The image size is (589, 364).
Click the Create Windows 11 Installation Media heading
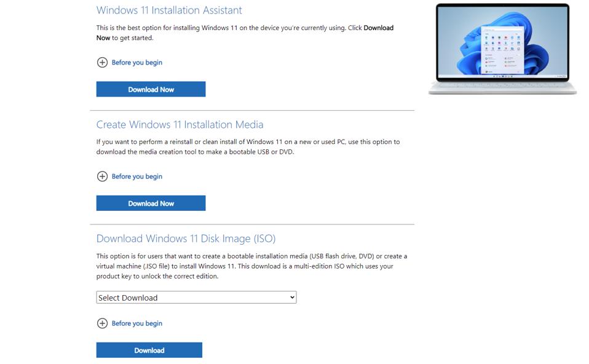pyautogui.click(x=180, y=124)
